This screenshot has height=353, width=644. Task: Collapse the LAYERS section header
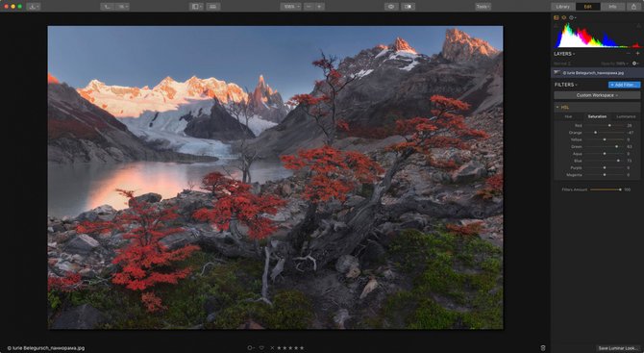pyautogui.click(x=564, y=54)
